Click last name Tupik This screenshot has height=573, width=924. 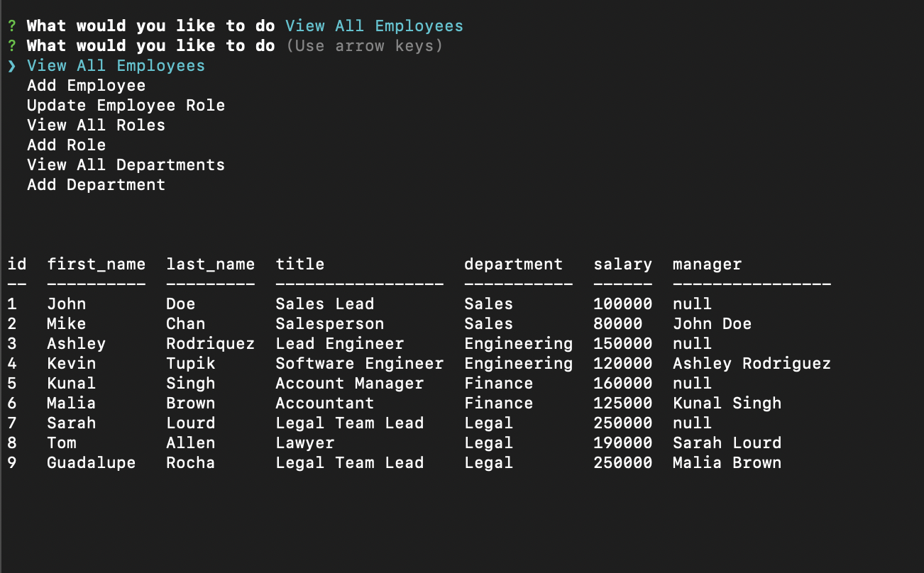pos(190,364)
